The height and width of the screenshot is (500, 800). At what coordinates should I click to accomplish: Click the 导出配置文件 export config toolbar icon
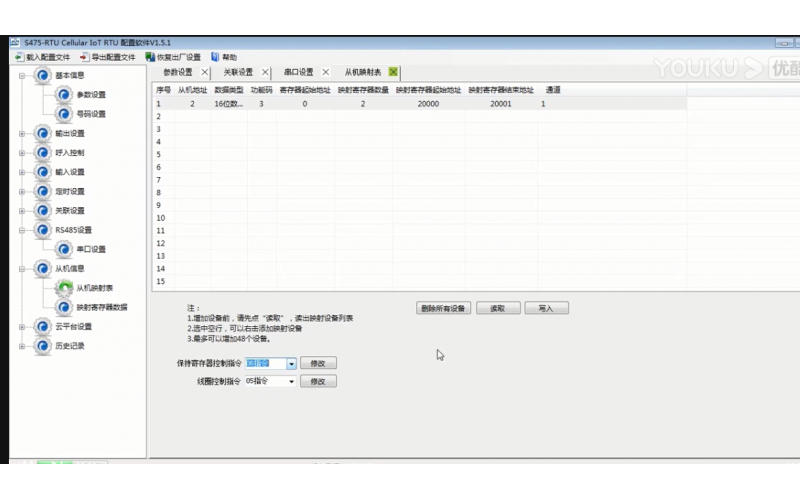(84, 57)
